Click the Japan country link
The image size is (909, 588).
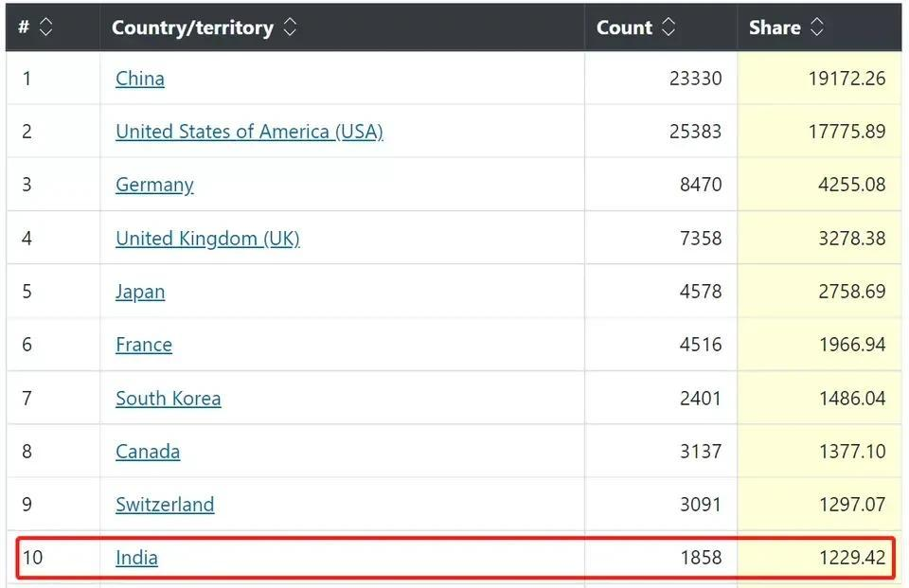[x=140, y=292]
